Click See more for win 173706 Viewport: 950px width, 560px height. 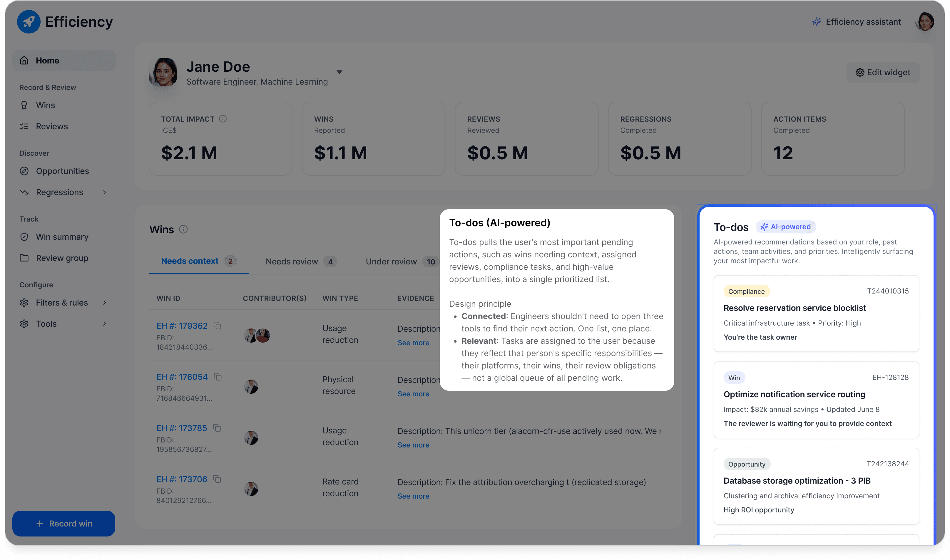point(413,496)
